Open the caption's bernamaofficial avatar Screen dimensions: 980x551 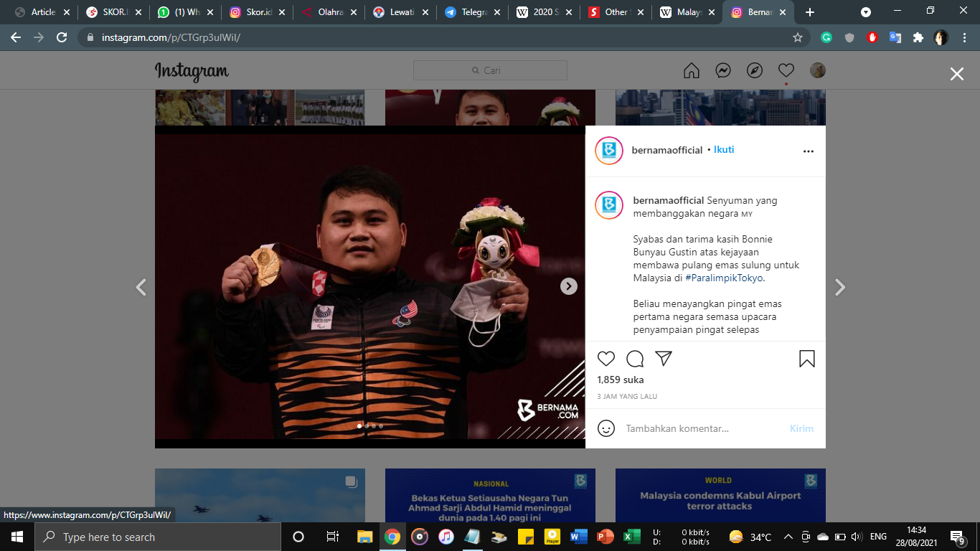tap(609, 205)
